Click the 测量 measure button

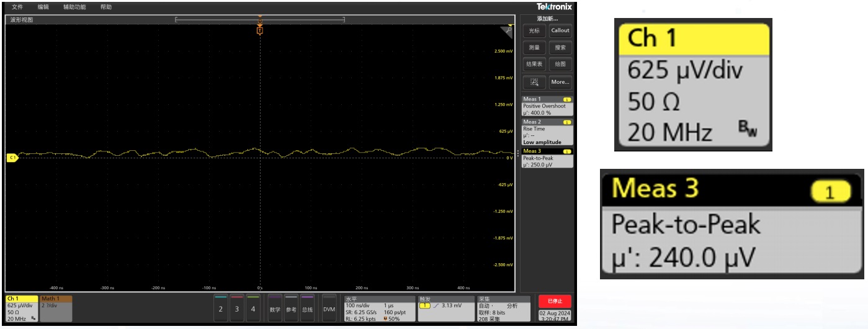click(x=534, y=47)
